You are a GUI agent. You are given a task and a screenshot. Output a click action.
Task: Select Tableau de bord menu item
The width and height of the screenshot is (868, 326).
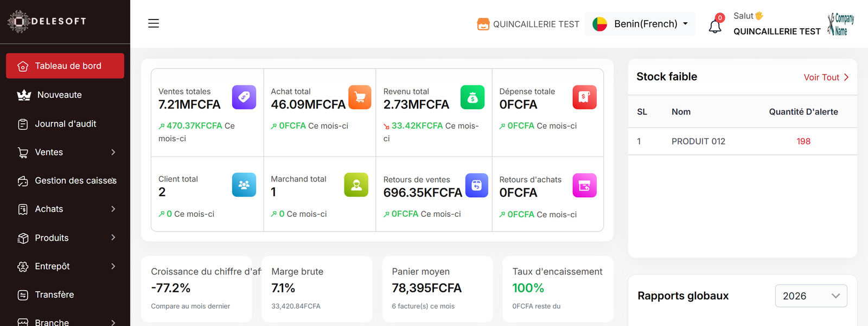[x=65, y=66]
